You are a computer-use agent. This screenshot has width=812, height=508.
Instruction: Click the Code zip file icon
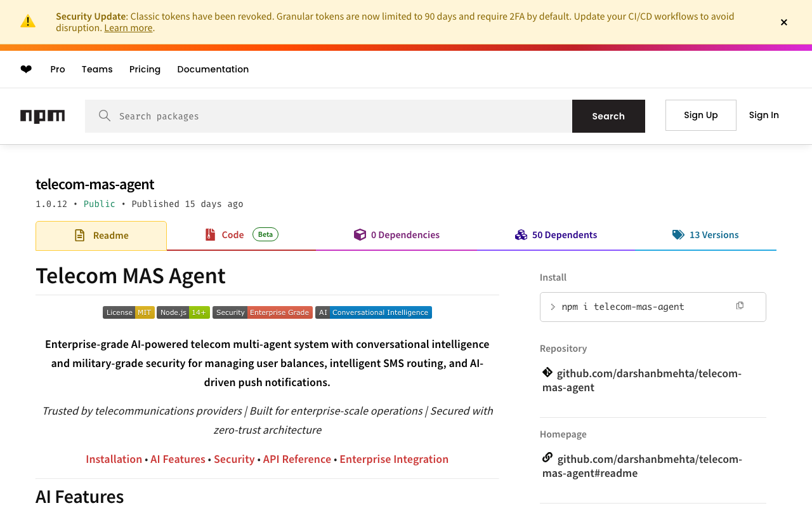[211, 235]
